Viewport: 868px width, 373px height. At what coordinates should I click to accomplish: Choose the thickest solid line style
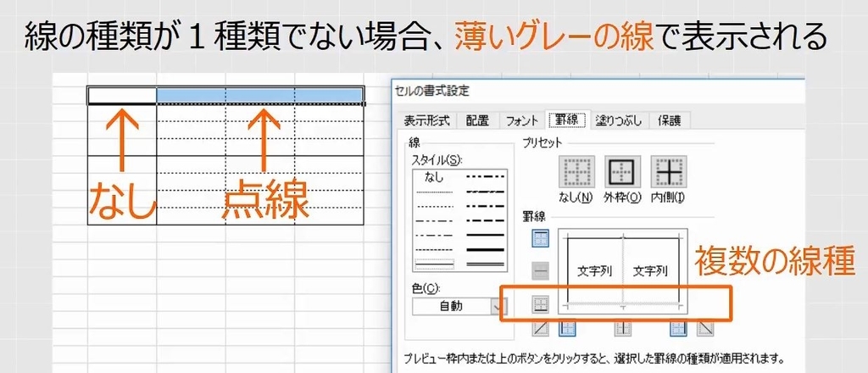click(x=486, y=250)
